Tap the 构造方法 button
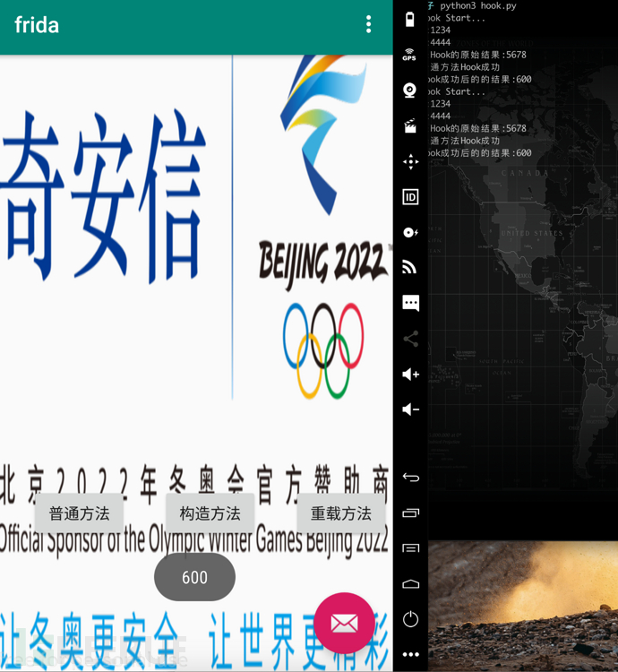The width and height of the screenshot is (618, 672). point(210,513)
